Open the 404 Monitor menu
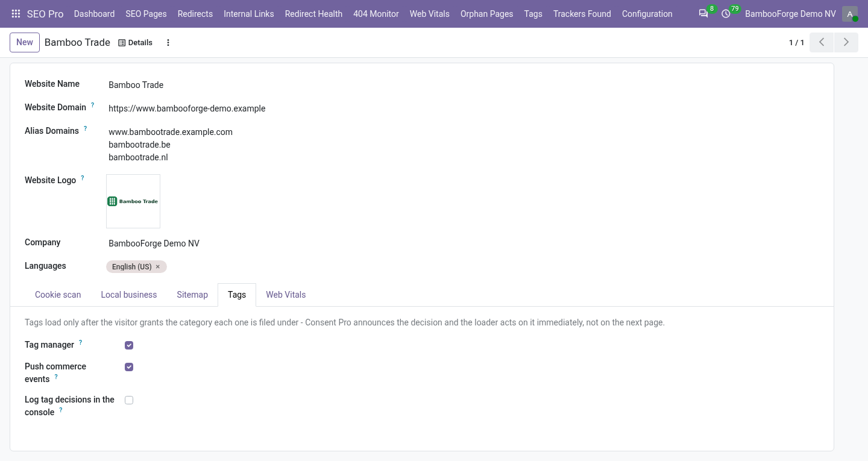Image resolution: width=868 pixels, height=461 pixels. click(x=376, y=14)
